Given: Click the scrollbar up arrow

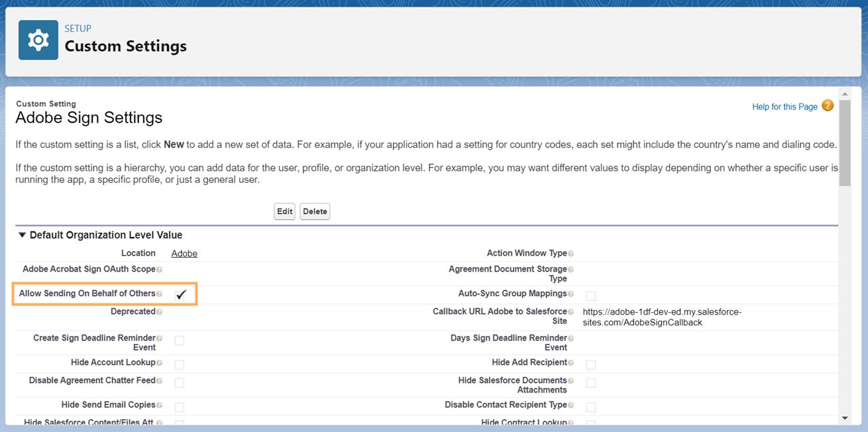Looking at the screenshot, I should pyautogui.click(x=844, y=93).
